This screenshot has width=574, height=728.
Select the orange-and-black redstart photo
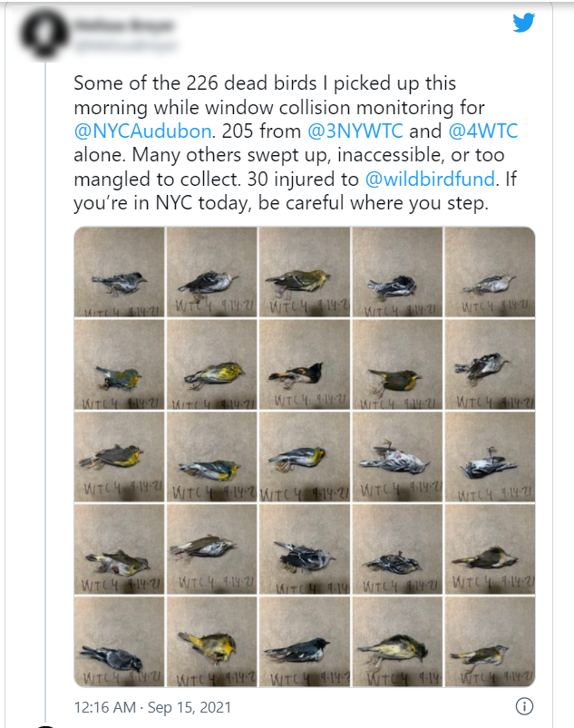[304, 364]
